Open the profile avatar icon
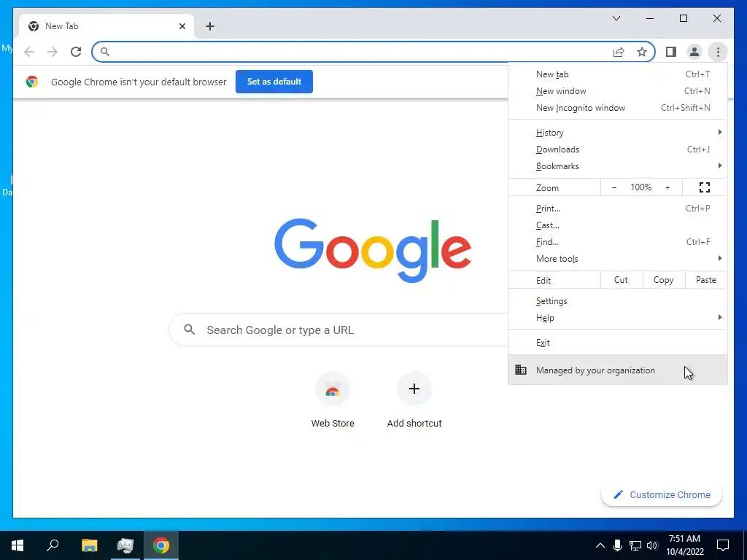The height and width of the screenshot is (560, 747). pos(694,52)
